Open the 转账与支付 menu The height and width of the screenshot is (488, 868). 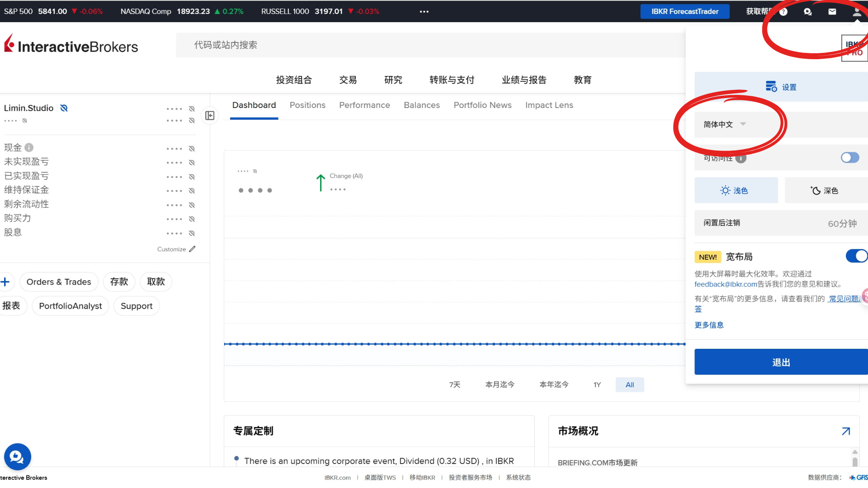coord(452,80)
